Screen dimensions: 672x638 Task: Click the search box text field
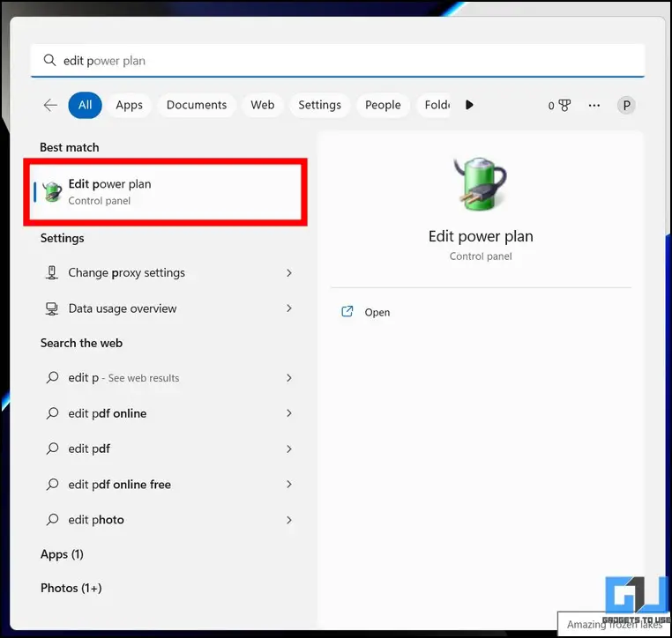[337, 61]
